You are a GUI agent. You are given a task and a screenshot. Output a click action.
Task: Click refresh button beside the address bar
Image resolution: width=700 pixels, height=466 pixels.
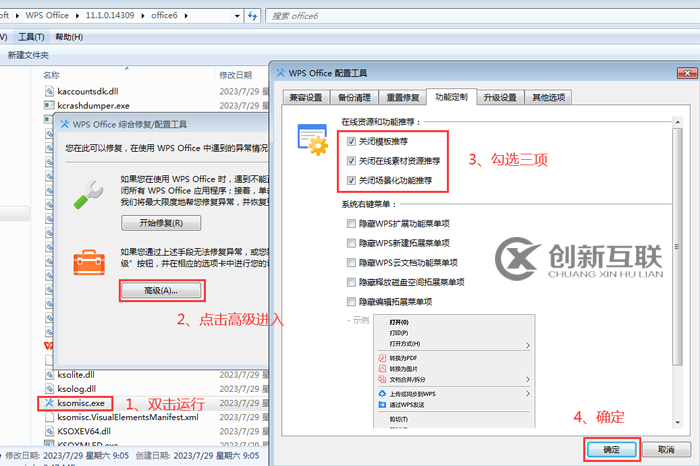point(253,16)
